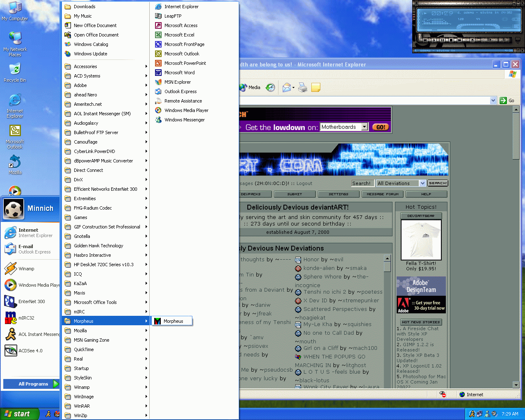Skip to next track in the media player

(460, 40)
